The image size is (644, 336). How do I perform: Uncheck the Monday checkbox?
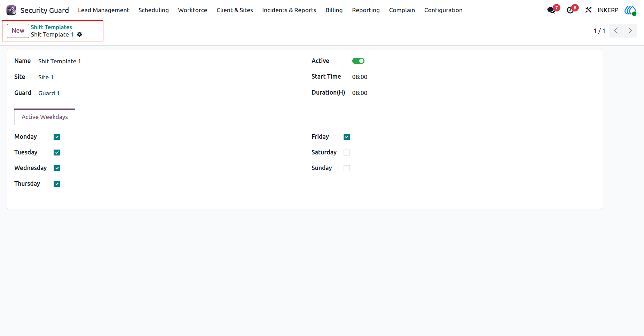tap(57, 137)
